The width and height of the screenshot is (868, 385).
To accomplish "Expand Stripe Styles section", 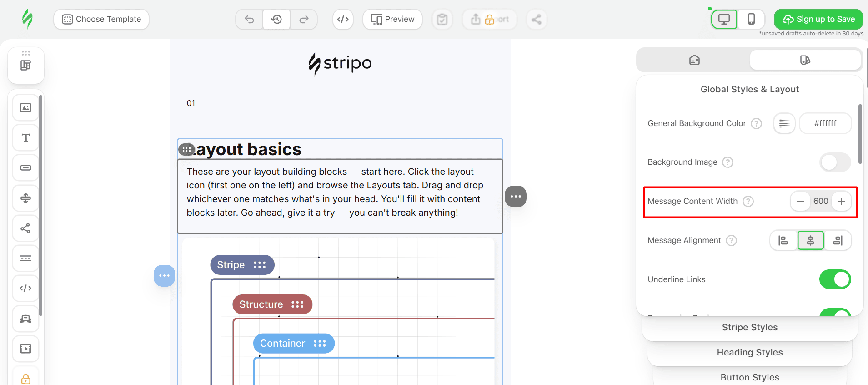I will pos(750,328).
